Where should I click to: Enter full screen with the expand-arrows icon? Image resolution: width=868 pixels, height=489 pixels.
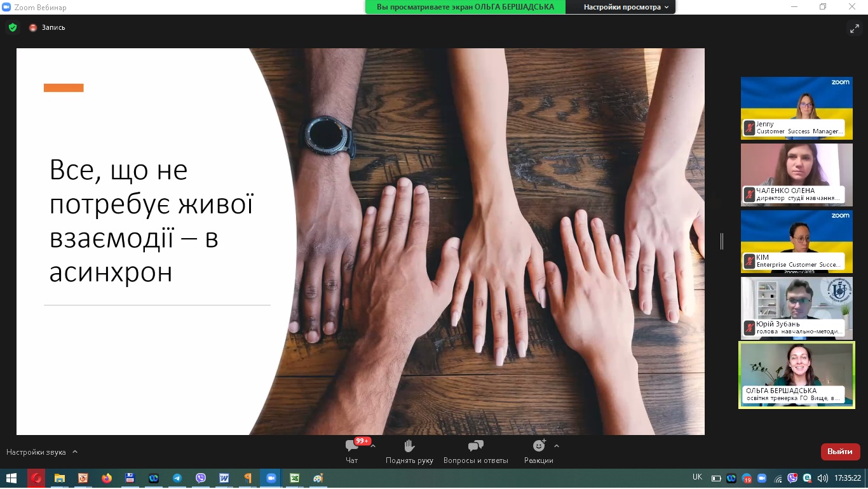854,28
